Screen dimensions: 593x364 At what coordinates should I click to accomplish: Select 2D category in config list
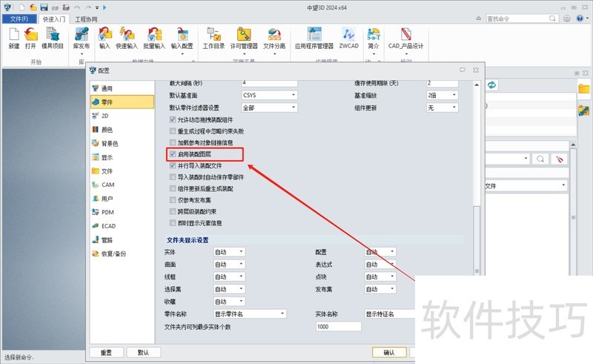coord(122,116)
